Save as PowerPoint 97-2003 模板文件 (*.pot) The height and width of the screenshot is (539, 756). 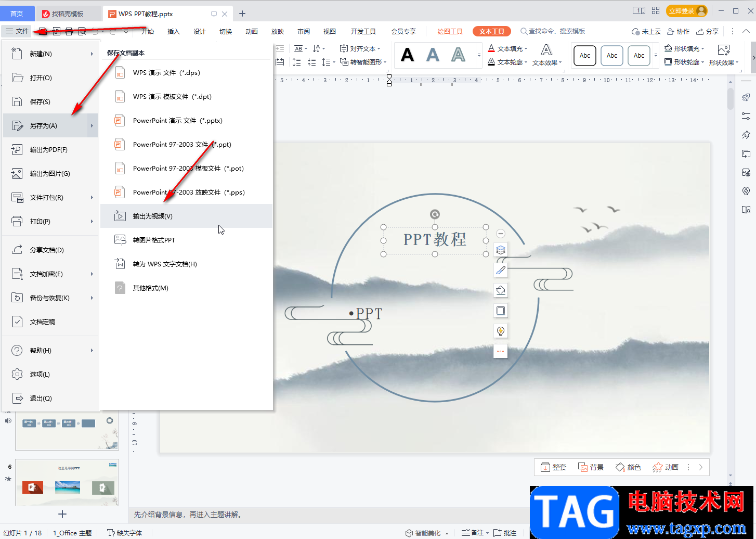(x=186, y=168)
